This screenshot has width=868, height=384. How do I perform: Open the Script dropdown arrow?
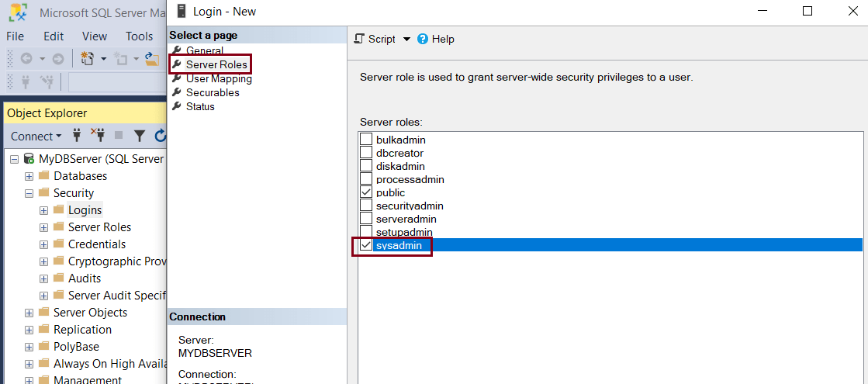coord(406,39)
